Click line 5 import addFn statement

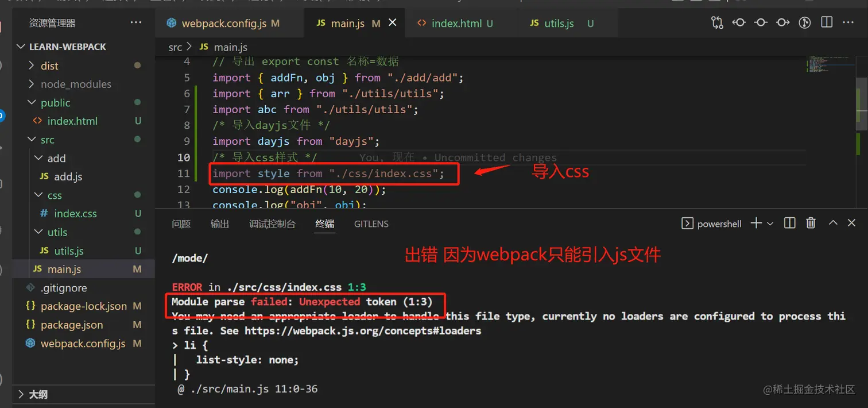338,78
